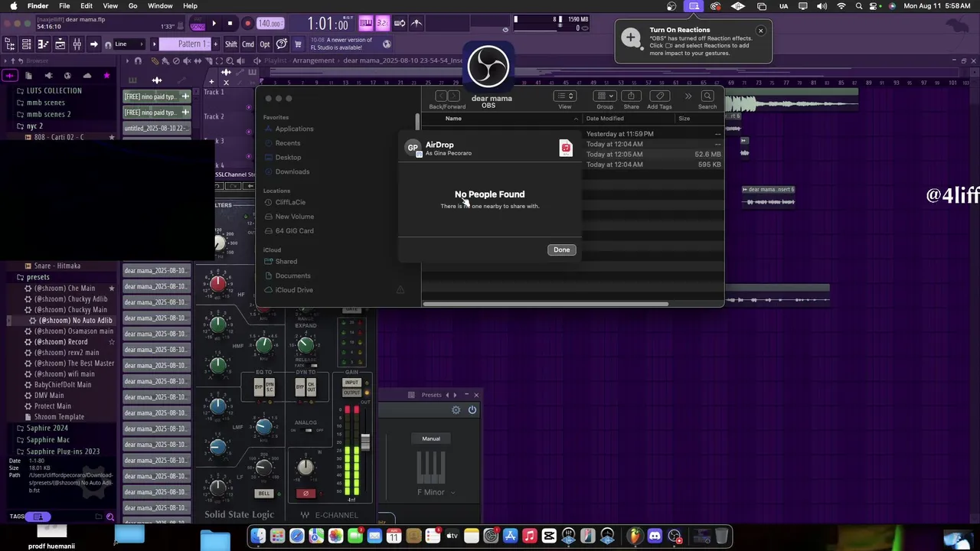The image size is (980, 551).
Task: Click the 140 tempo display
Action: [269, 24]
